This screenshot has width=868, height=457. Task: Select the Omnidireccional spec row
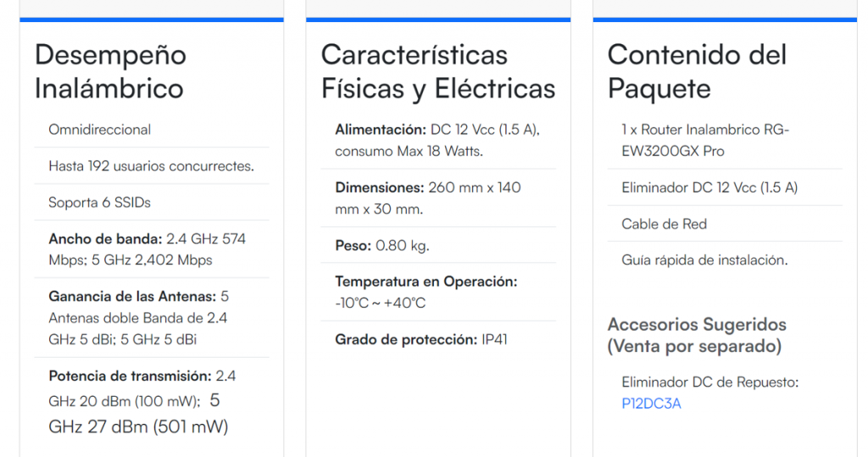click(100, 130)
